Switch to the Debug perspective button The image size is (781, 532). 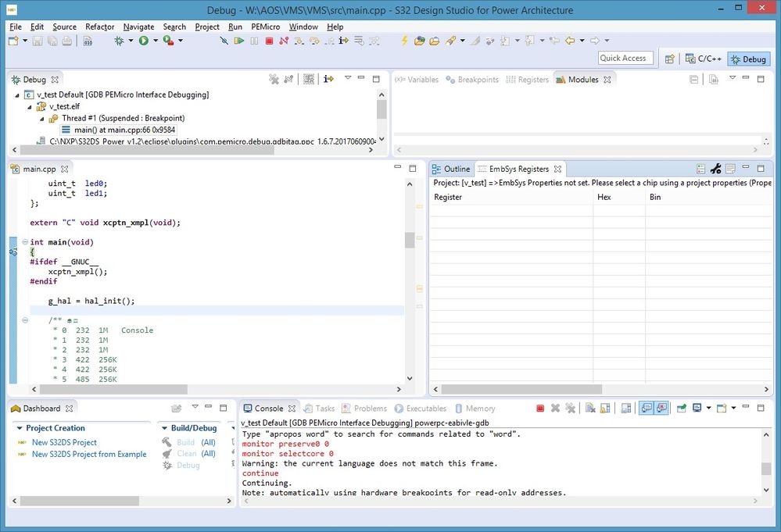[748, 59]
